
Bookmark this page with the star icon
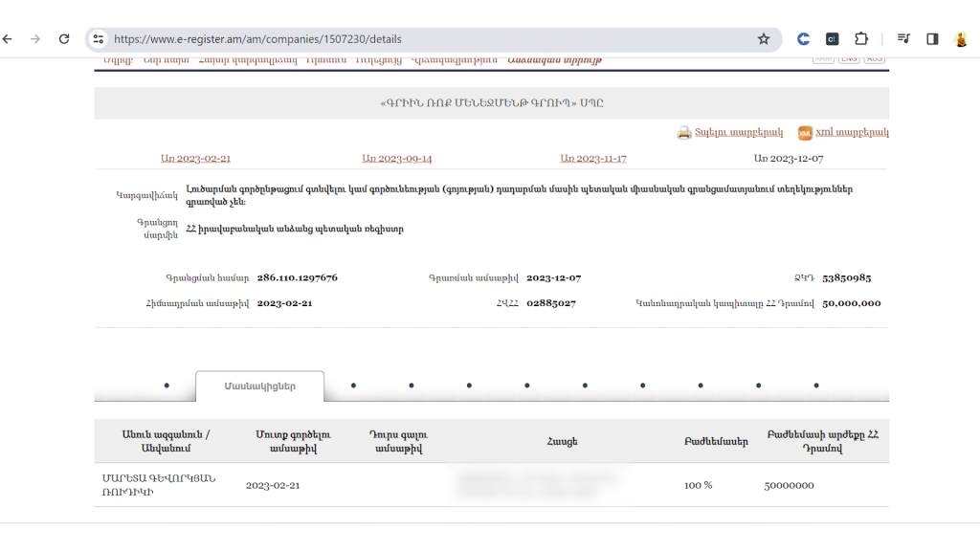pyautogui.click(x=763, y=39)
